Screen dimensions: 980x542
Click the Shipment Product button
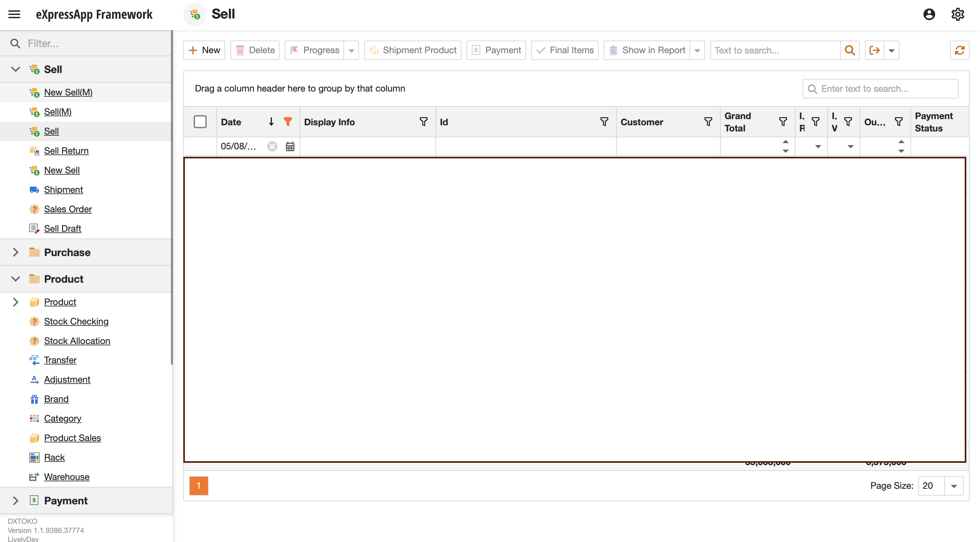tap(412, 50)
